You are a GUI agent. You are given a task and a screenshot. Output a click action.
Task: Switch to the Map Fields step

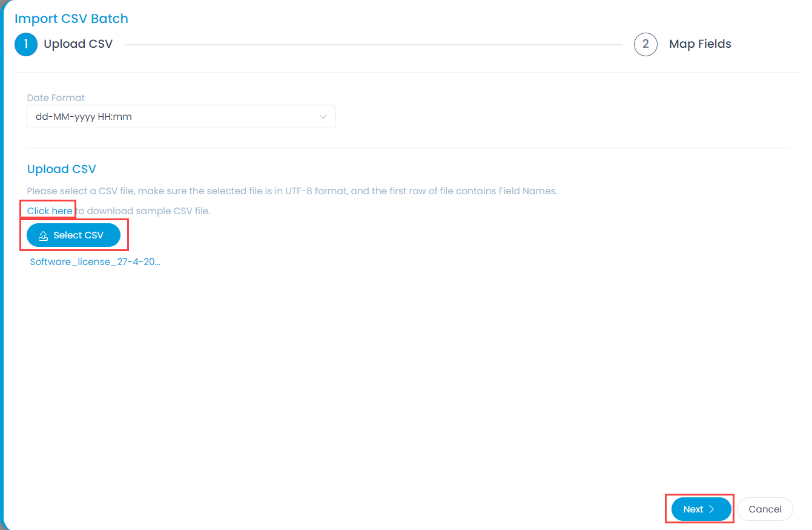point(700,44)
